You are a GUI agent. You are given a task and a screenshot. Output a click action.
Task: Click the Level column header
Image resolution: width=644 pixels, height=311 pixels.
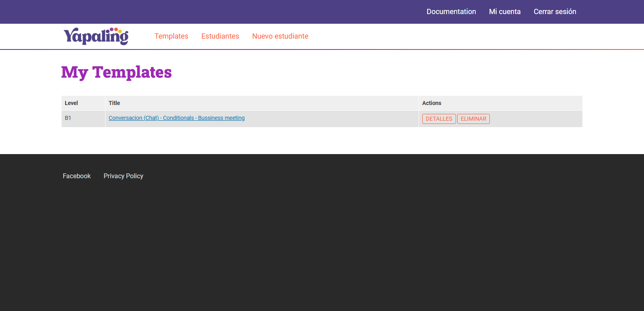click(x=71, y=103)
